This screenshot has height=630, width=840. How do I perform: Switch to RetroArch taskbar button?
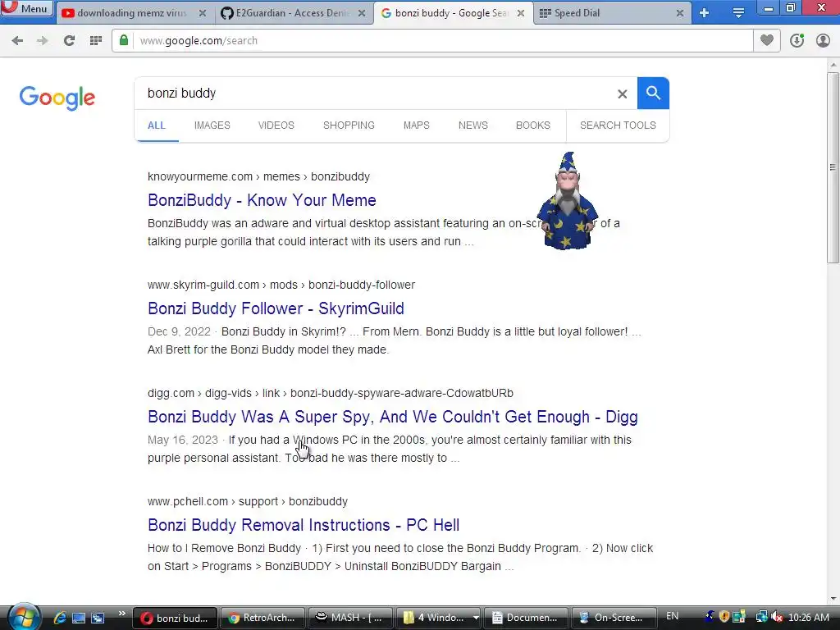pos(262,618)
